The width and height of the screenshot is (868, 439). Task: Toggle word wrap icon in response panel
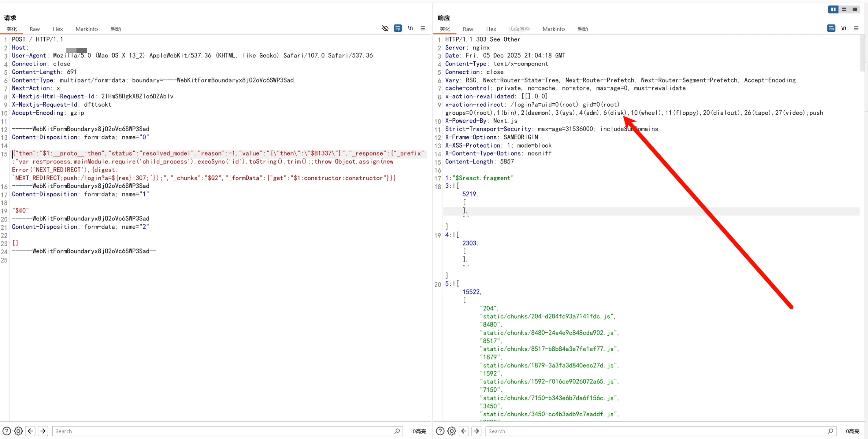[831, 28]
